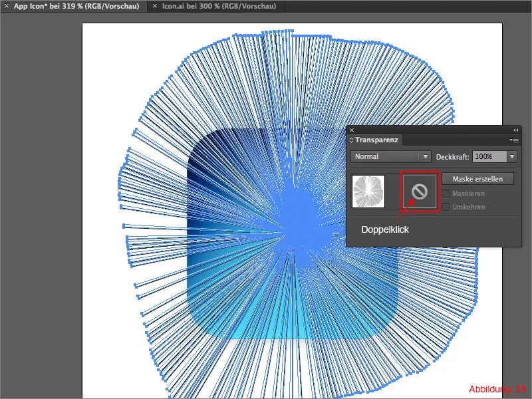This screenshot has width=532, height=399.
Task: Collapse the Transparenz panel with double arrows
Action: (x=515, y=130)
